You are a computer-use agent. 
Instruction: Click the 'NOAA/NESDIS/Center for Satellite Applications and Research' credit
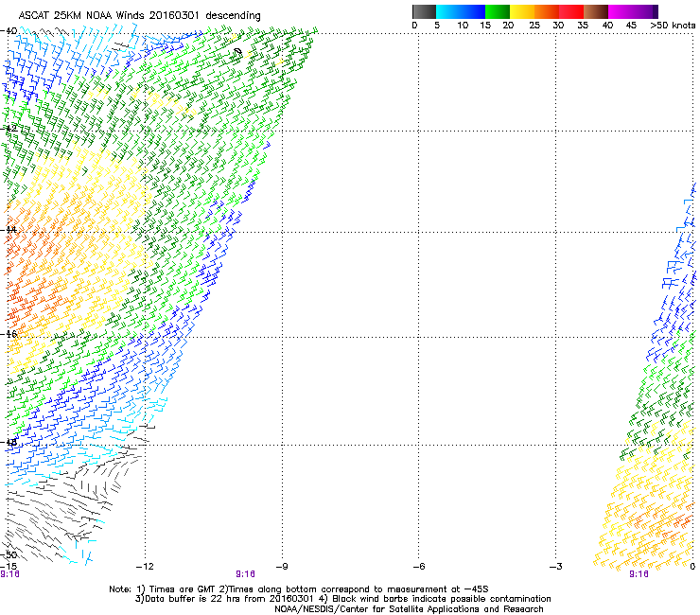click(409, 609)
